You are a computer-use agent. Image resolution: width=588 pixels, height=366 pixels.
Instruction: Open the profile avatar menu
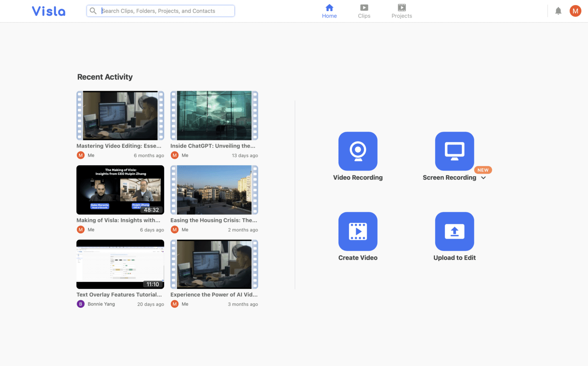pyautogui.click(x=575, y=11)
